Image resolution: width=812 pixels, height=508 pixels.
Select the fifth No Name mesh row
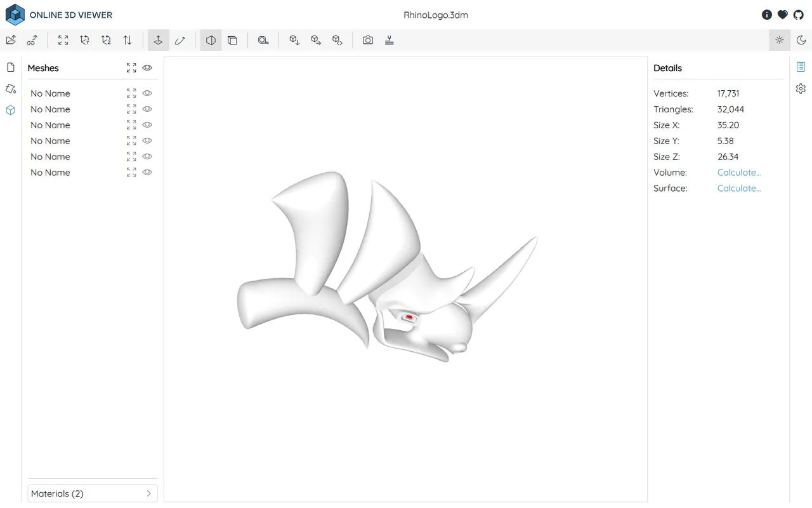(x=93, y=157)
